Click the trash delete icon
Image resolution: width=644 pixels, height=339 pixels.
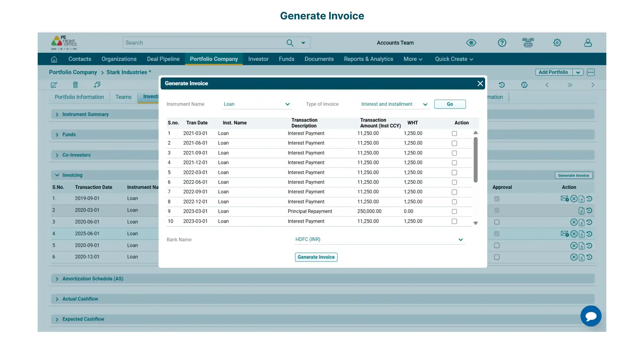pyautogui.click(x=75, y=85)
